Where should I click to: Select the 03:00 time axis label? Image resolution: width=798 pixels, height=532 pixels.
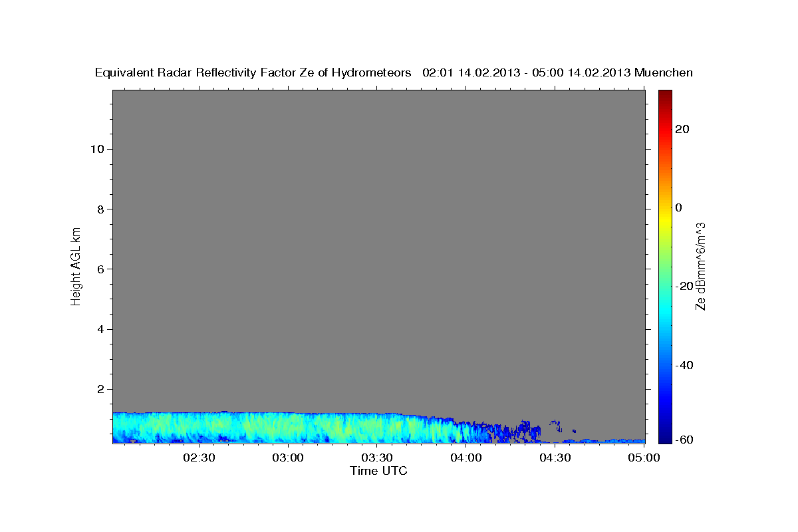288,458
